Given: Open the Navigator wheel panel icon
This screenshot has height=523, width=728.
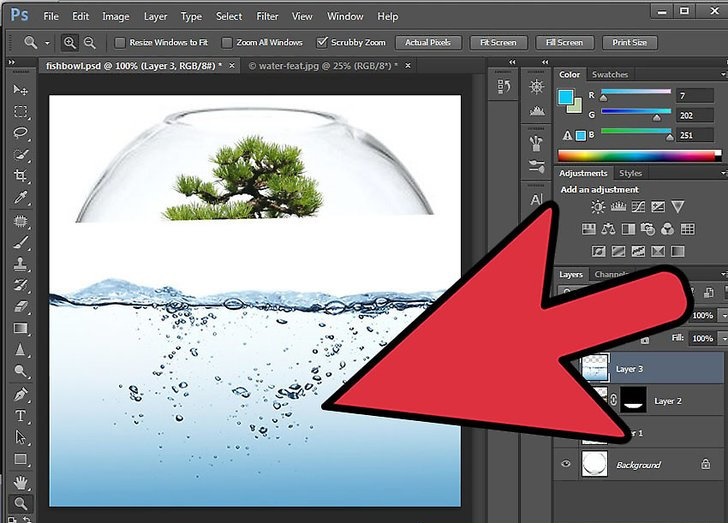Looking at the screenshot, I should 536,86.
